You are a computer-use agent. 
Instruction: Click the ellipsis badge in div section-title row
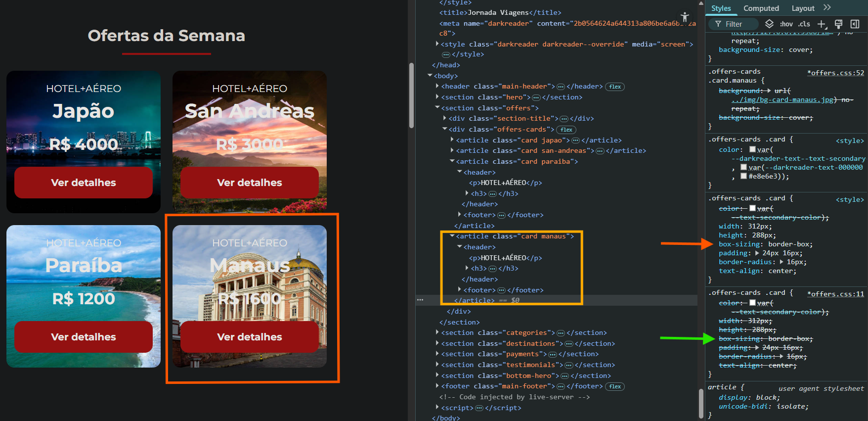click(x=564, y=119)
